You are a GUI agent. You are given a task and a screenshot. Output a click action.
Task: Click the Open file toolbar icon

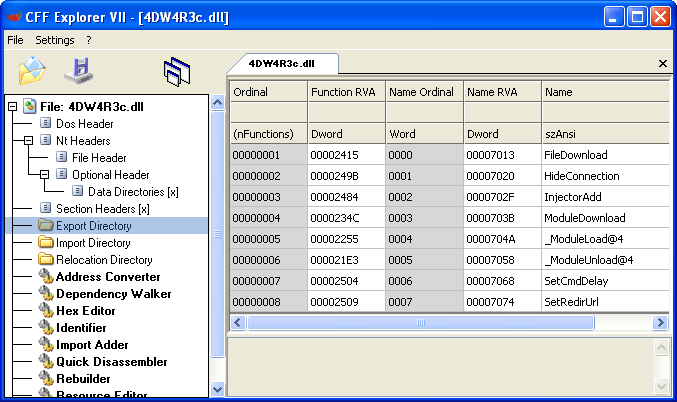coord(32,71)
